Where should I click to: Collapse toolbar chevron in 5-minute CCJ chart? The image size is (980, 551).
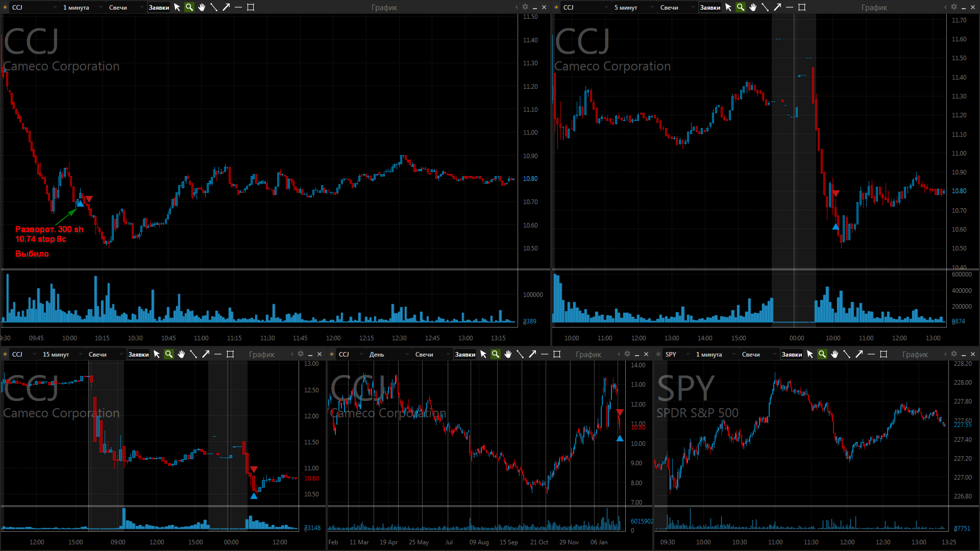point(945,7)
